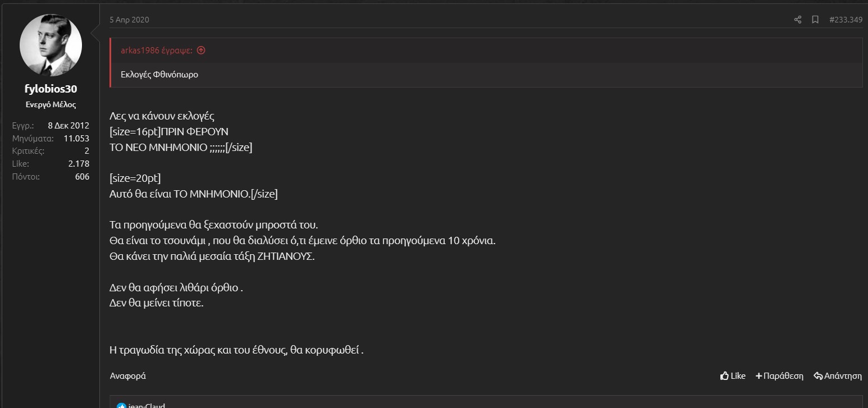Open the Κριτικές count of 2

pos(86,151)
